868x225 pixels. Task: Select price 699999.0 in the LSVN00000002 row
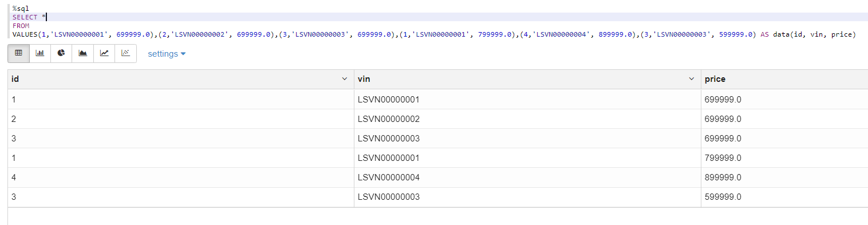pyautogui.click(x=784, y=119)
